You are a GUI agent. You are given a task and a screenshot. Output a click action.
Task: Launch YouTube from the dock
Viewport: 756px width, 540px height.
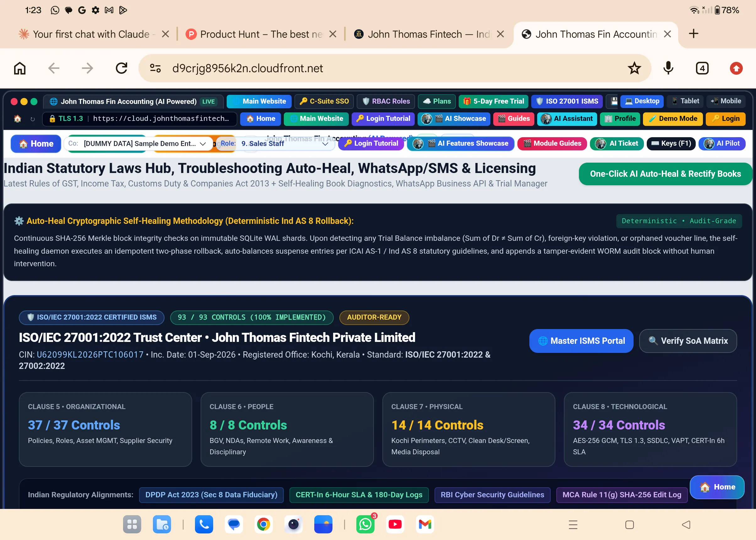click(395, 524)
